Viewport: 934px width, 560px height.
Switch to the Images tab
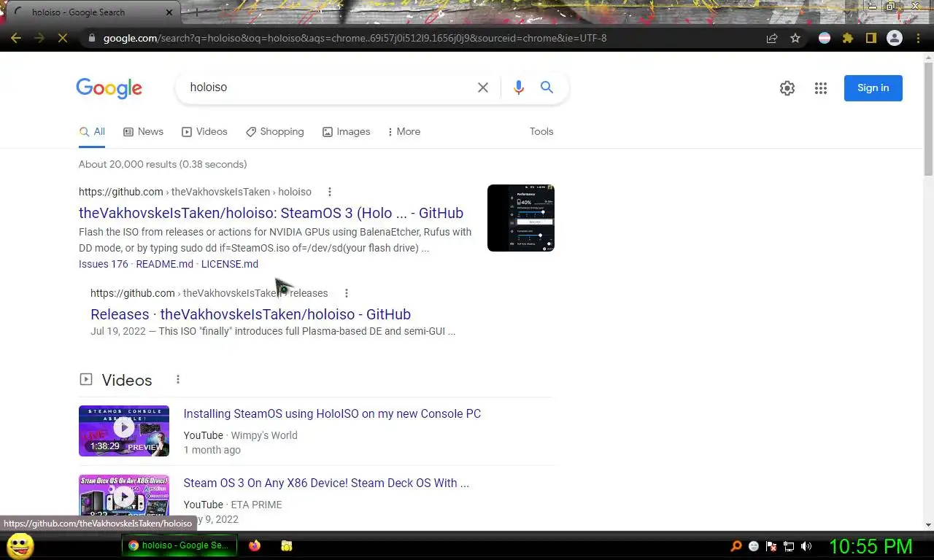tap(346, 132)
